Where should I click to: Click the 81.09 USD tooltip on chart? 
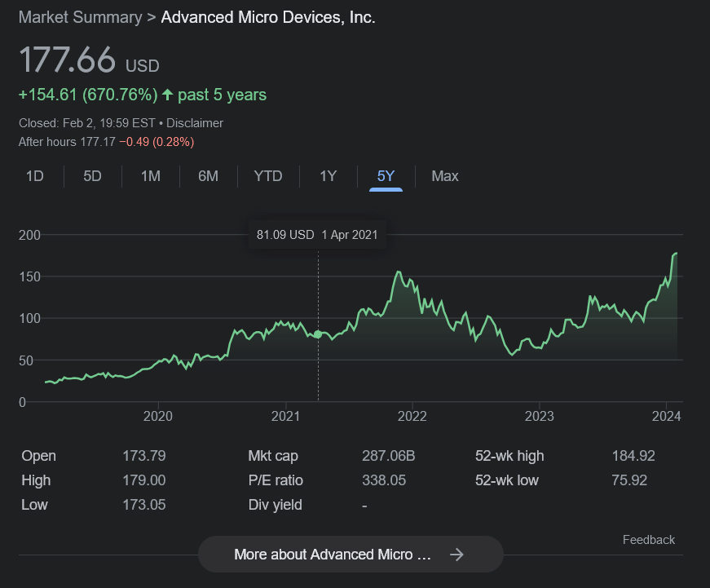pos(317,235)
